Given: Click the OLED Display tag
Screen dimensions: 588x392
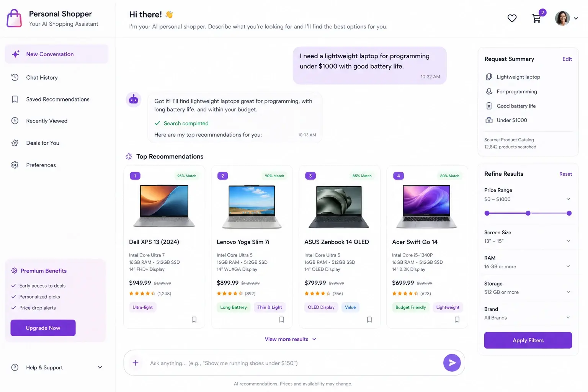Looking at the screenshot, I should 321,307.
